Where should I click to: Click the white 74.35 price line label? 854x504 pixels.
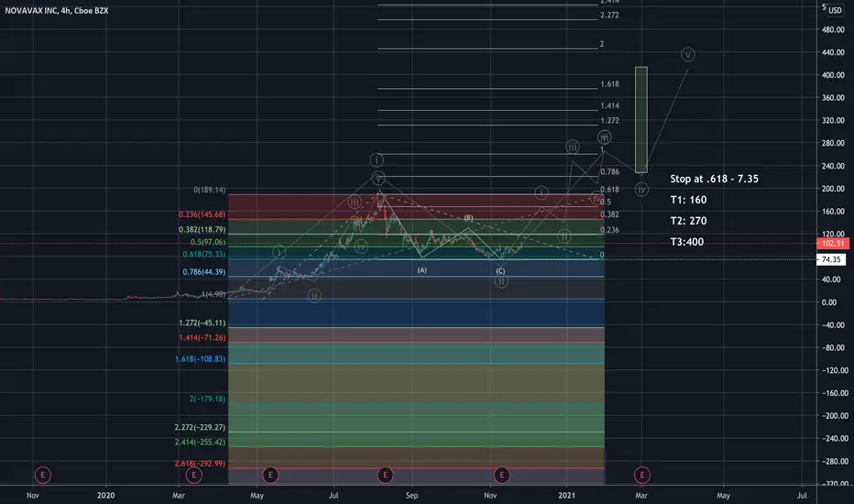[x=830, y=259]
